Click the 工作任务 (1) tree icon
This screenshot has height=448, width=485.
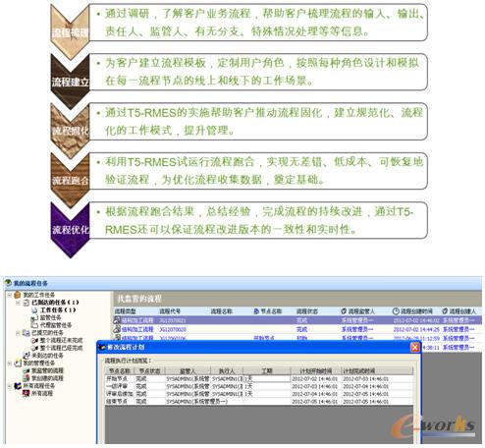pos(34,309)
